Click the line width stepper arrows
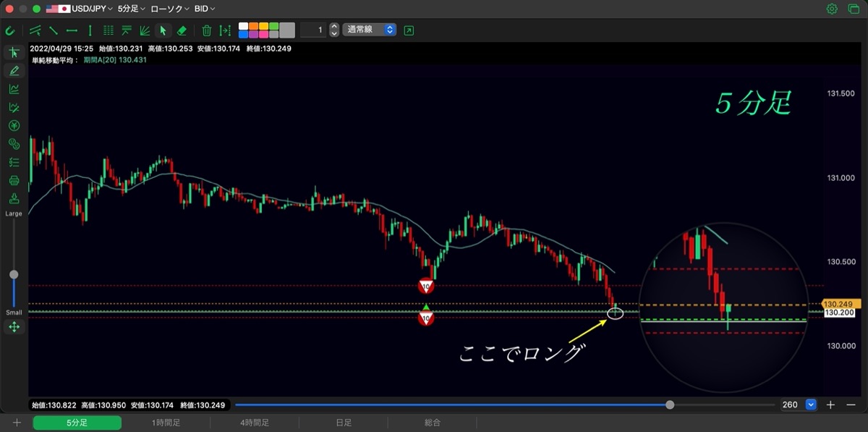Screen dimensions: 868x432 [x=334, y=30]
